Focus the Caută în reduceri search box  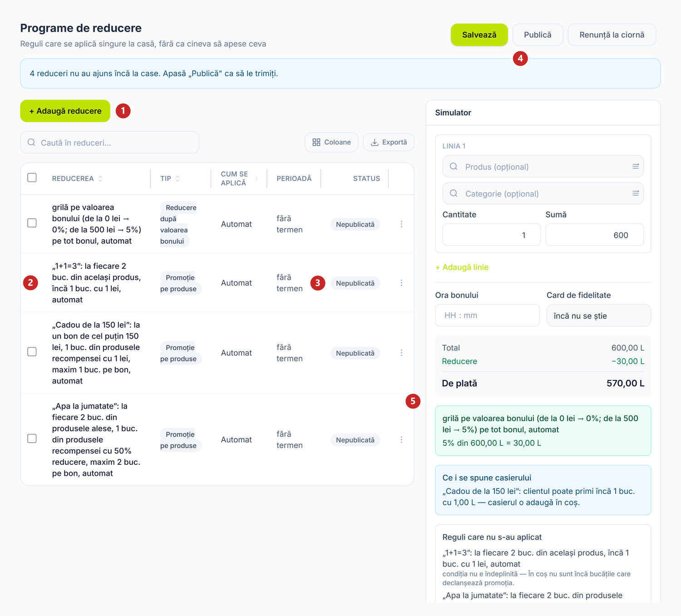click(110, 143)
